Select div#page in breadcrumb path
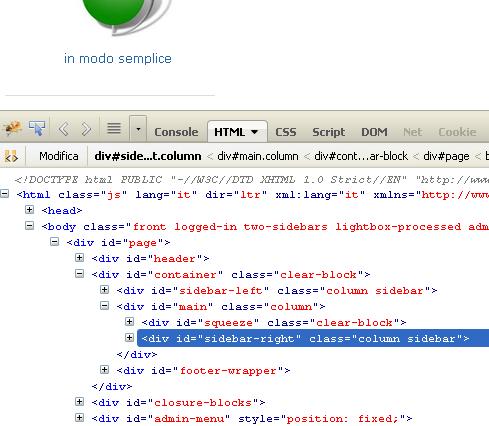Screen dimensions: 489x426 click(446, 156)
